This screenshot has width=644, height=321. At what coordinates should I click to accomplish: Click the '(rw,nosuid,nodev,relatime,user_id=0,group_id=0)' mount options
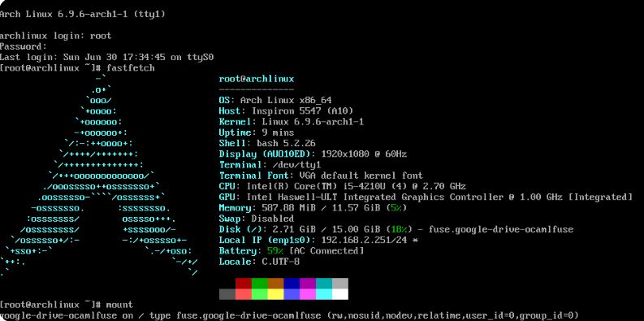click(452, 315)
